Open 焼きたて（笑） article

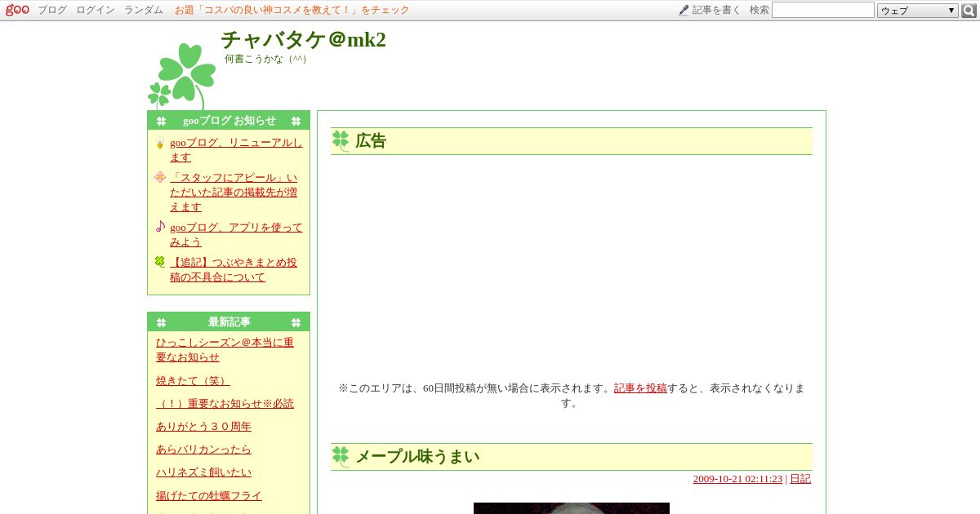(x=193, y=380)
